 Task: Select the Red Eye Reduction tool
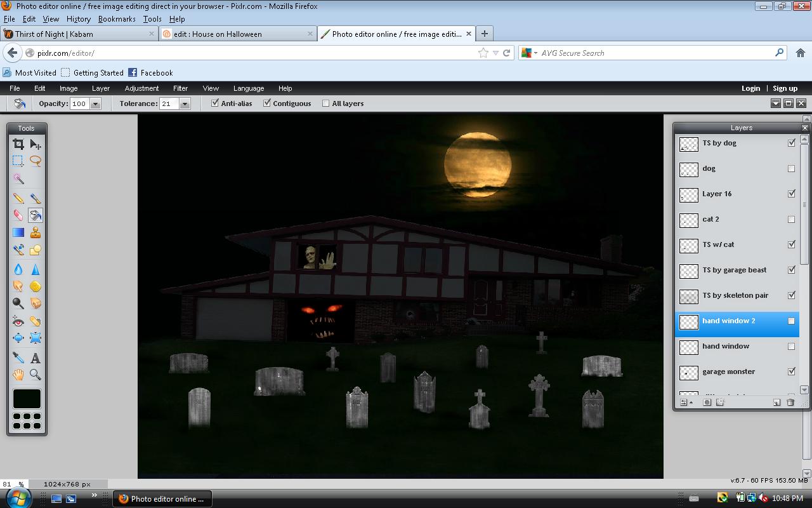point(18,321)
